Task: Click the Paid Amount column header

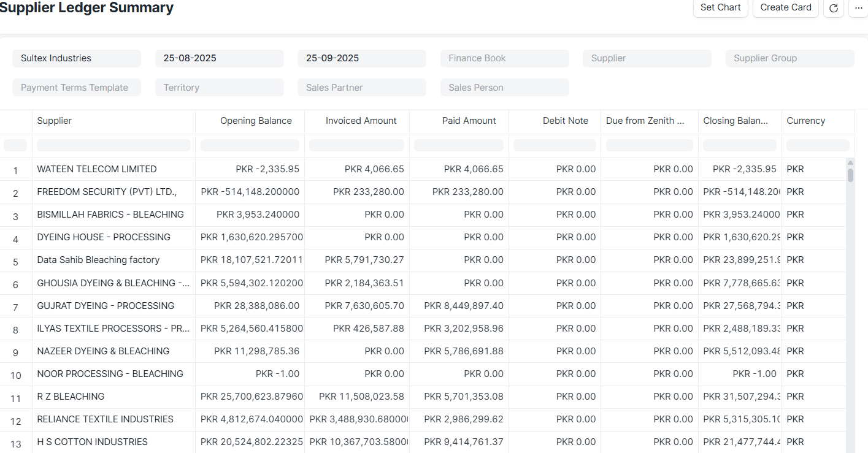Action: (459, 121)
